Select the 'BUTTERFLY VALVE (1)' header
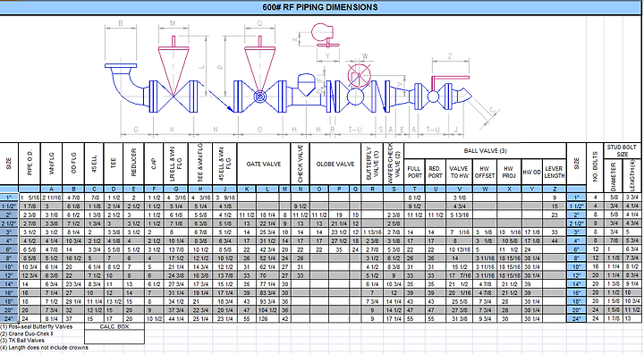Viewport: 644px width, 354px height. pyautogui.click(x=372, y=164)
